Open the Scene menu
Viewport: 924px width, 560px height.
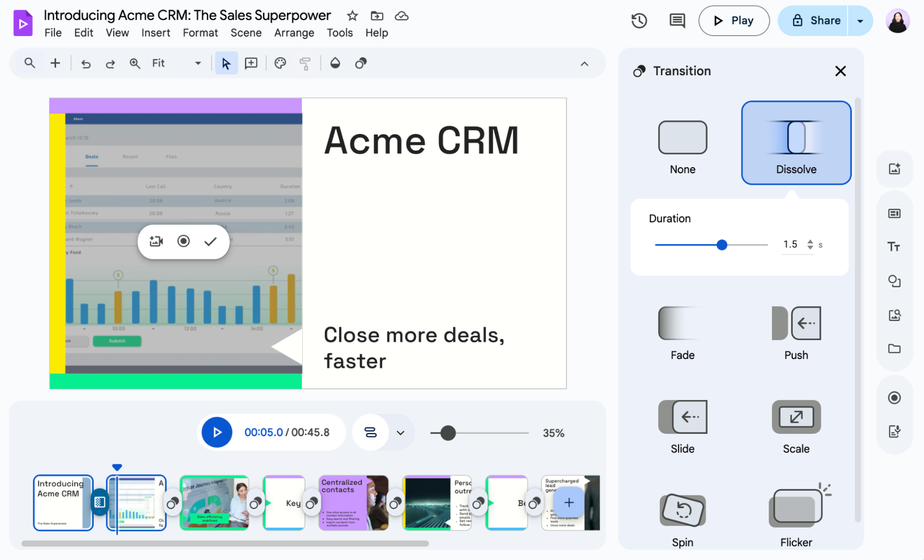tap(246, 33)
